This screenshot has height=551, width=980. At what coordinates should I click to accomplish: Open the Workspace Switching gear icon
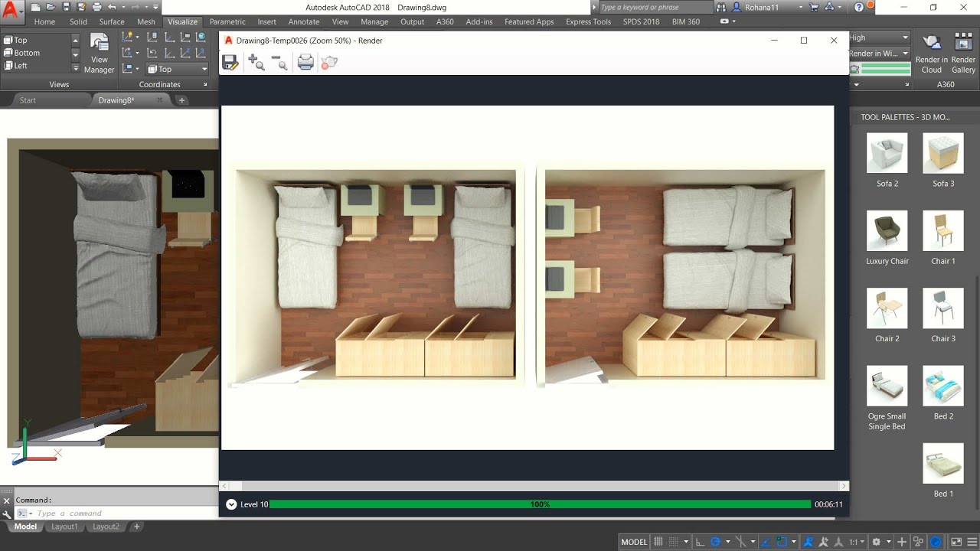[x=877, y=542]
